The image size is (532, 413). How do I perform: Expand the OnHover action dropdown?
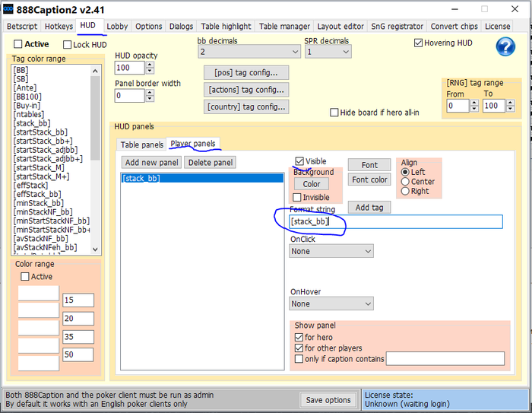click(331, 303)
